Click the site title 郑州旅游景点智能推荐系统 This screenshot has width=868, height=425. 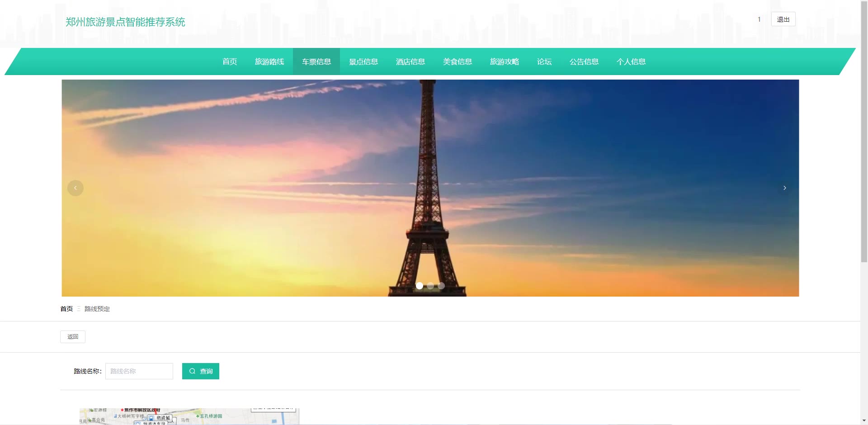coord(125,22)
